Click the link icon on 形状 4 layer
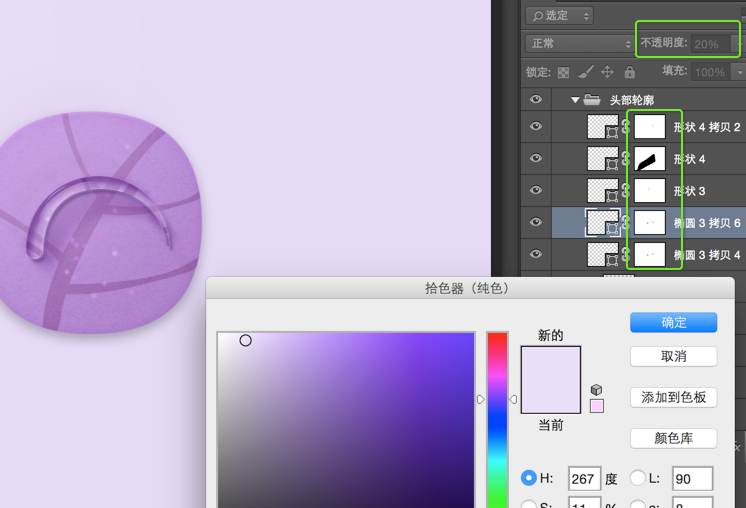746x508 pixels. (x=626, y=158)
